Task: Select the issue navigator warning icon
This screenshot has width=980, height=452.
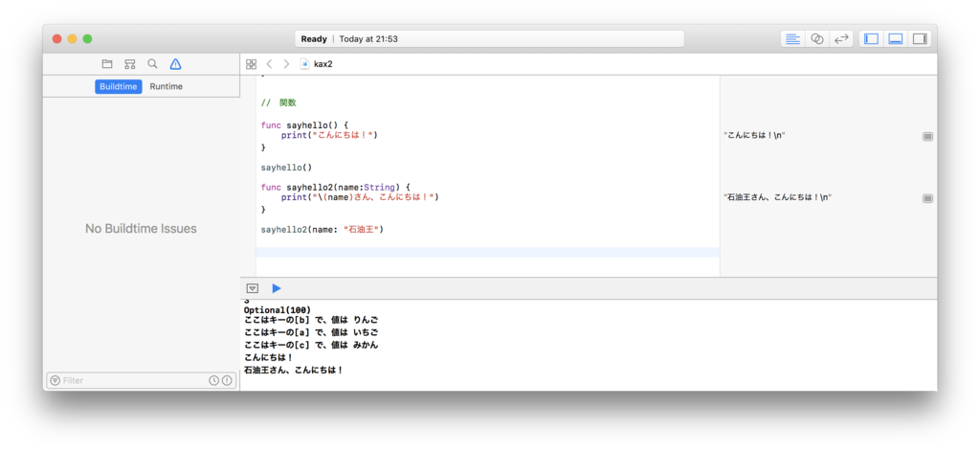Action: coord(176,64)
